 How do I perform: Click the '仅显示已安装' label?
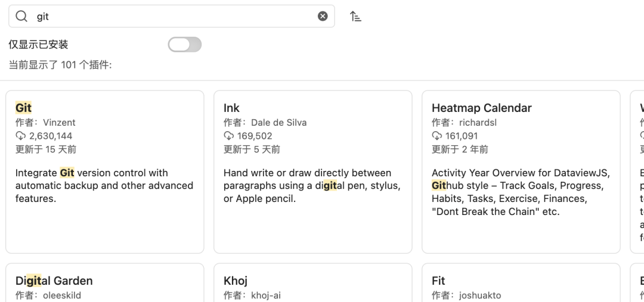38,45
